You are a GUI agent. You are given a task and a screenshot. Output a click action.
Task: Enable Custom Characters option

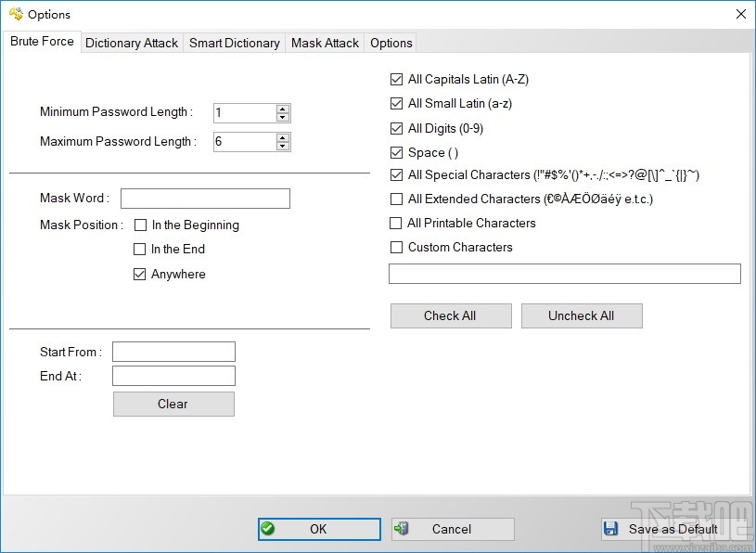[396, 247]
